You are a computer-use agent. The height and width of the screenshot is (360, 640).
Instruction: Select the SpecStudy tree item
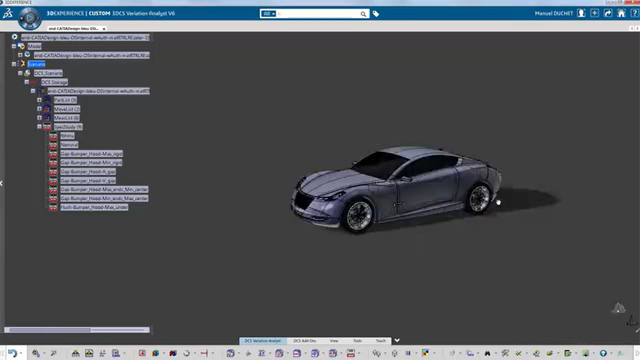tap(68, 127)
